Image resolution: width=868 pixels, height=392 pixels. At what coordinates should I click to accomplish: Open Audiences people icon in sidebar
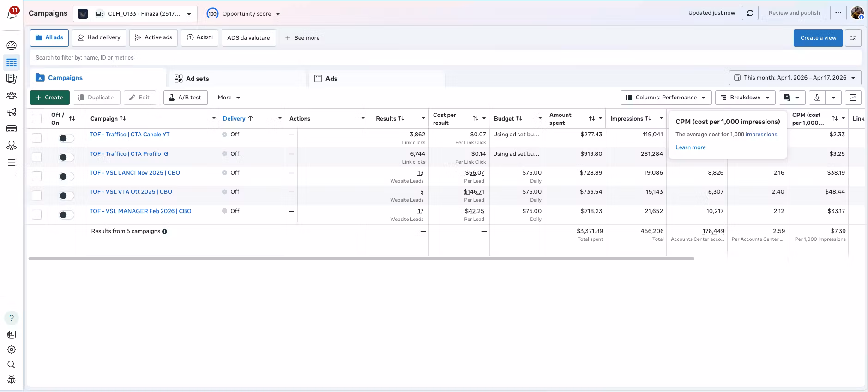[x=12, y=96]
